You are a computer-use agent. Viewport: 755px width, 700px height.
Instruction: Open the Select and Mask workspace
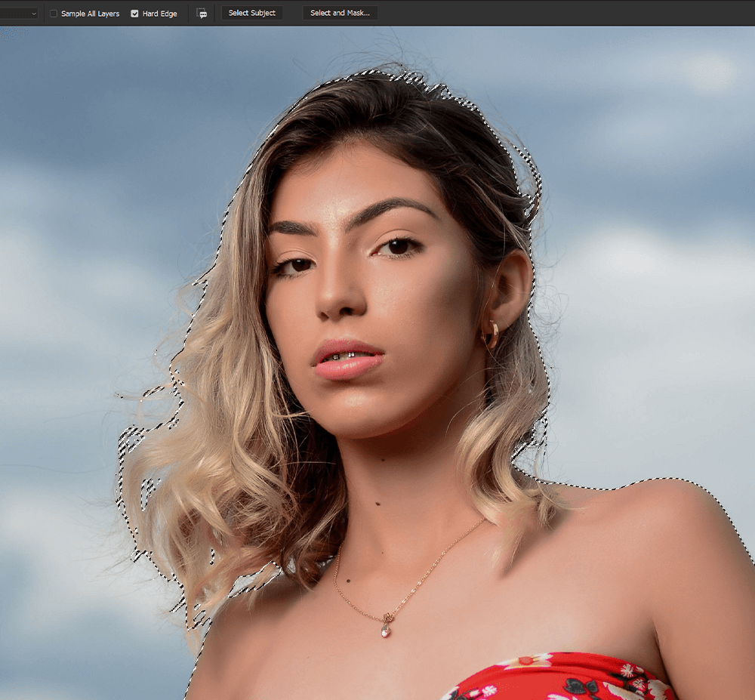pos(340,13)
